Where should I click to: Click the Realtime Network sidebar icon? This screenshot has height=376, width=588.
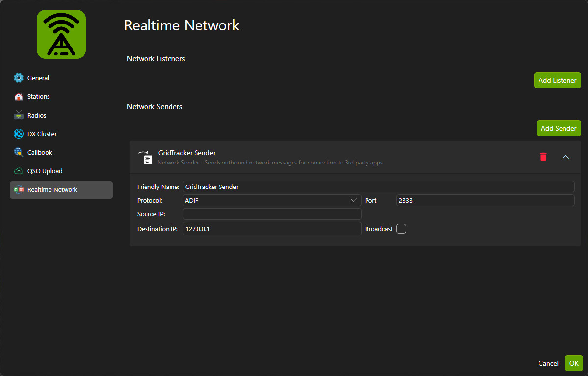coord(19,189)
